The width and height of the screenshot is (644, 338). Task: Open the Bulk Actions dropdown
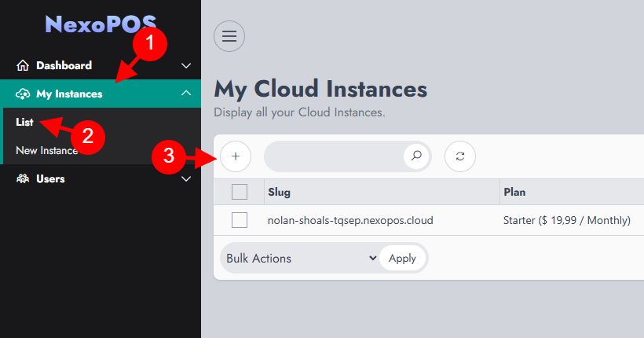301,259
